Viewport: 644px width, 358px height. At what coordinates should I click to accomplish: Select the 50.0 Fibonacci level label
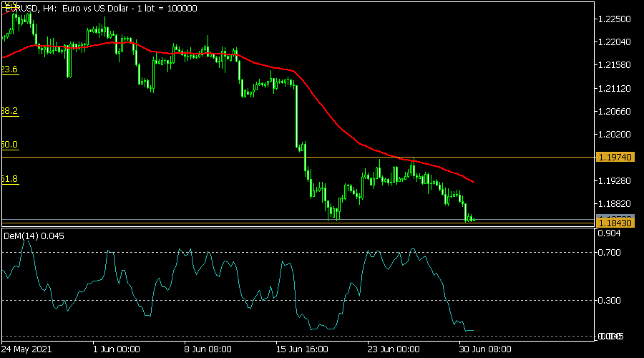click(x=9, y=145)
